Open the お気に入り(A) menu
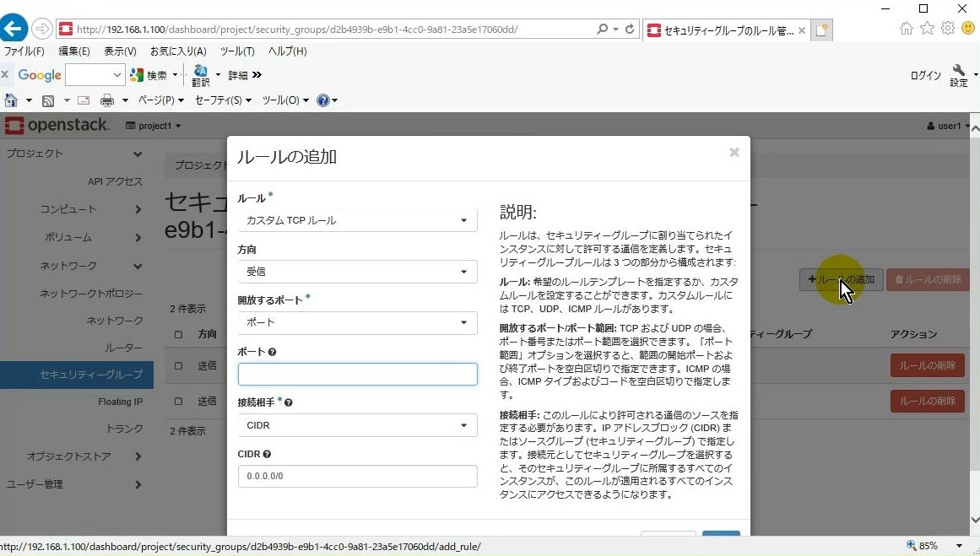The image size is (980, 556). (178, 51)
